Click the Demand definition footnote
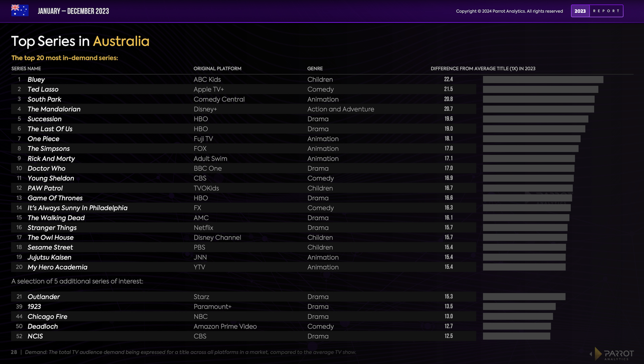Viewport: 644px width, 364px height. 190,352
